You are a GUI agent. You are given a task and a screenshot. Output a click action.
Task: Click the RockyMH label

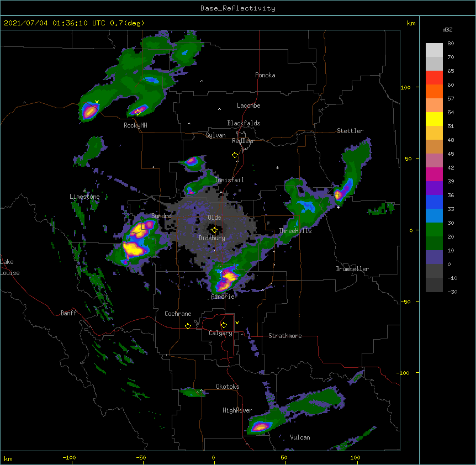[x=135, y=125]
